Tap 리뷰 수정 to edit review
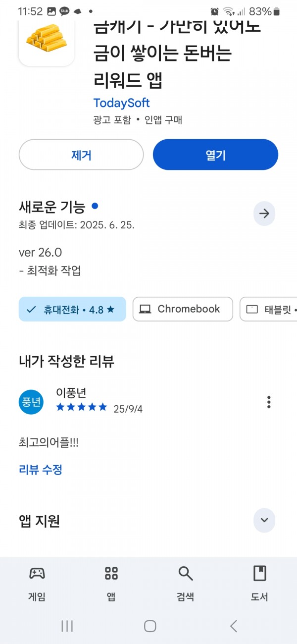The height and width of the screenshot is (644, 297). pos(41,470)
